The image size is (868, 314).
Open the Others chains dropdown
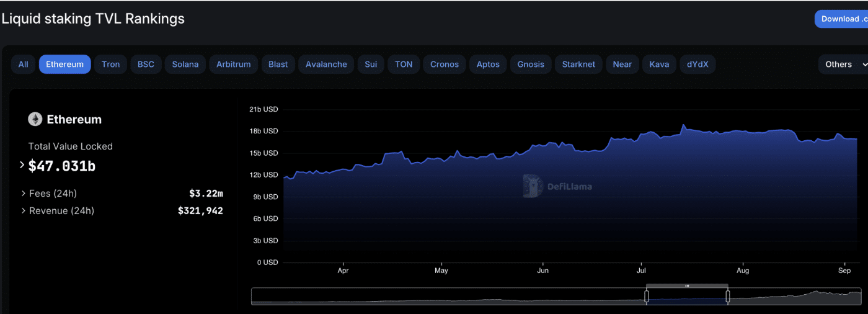point(846,65)
